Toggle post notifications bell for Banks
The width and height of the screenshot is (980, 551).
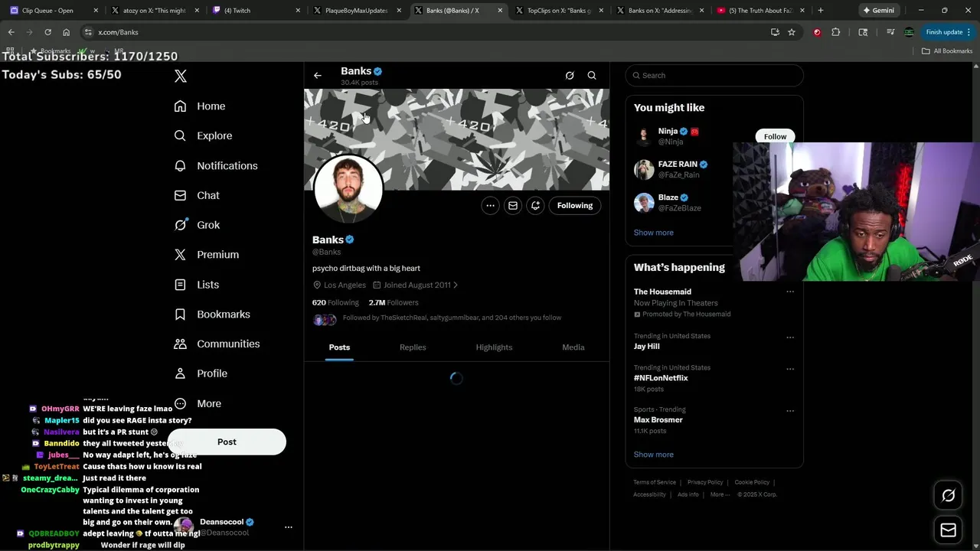[535, 205]
